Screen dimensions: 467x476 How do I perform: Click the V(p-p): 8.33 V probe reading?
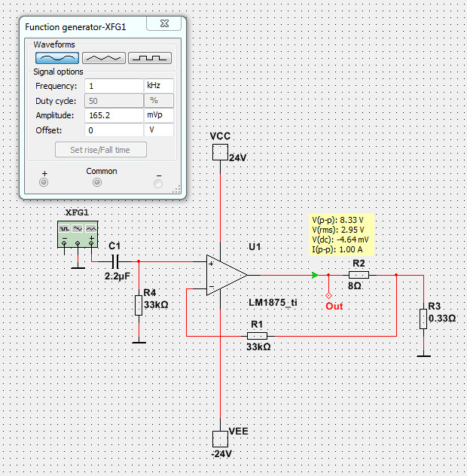pyautogui.click(x=337, y=220)
